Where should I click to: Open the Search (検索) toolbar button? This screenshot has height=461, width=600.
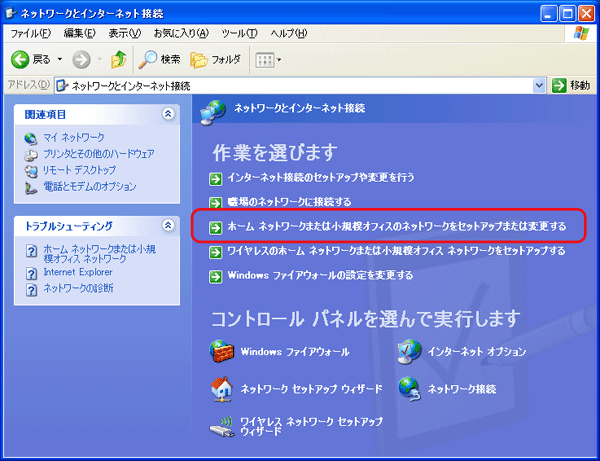pos(159,59)
